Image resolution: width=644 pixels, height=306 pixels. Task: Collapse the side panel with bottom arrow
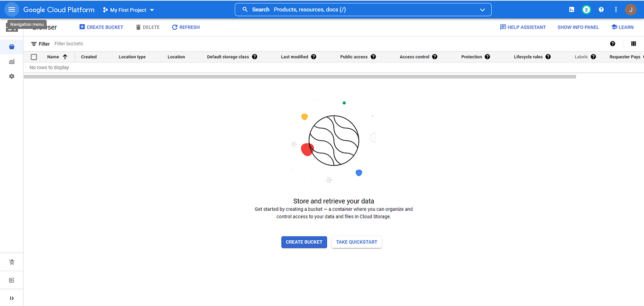pos(11,298)
